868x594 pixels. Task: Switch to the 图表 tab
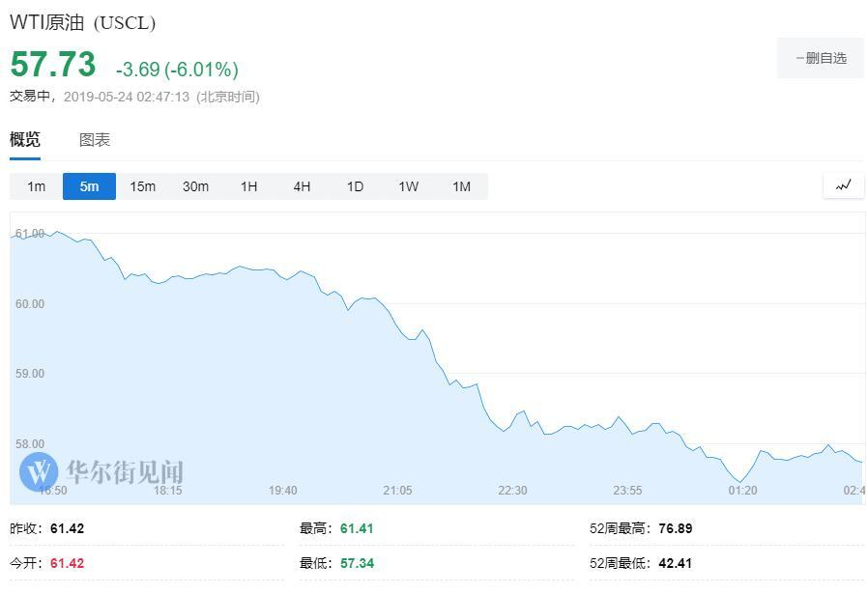pyautogui.click(x=95, y=140)
